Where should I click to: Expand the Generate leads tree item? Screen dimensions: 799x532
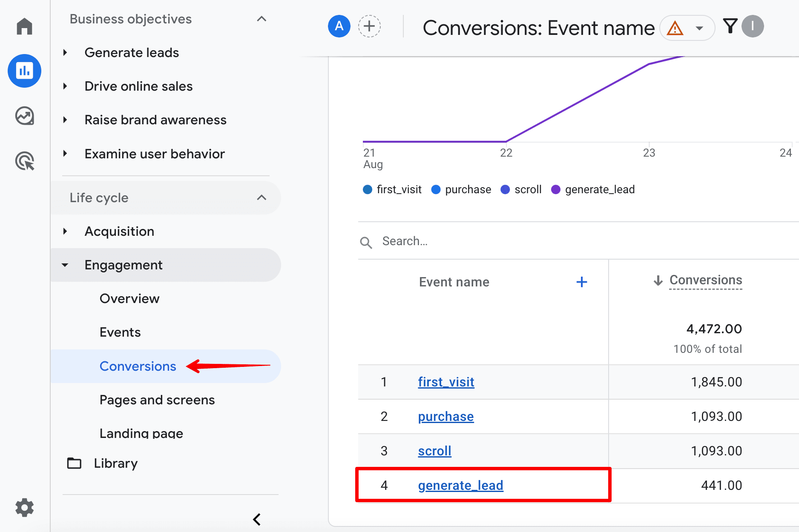point(65,53)
